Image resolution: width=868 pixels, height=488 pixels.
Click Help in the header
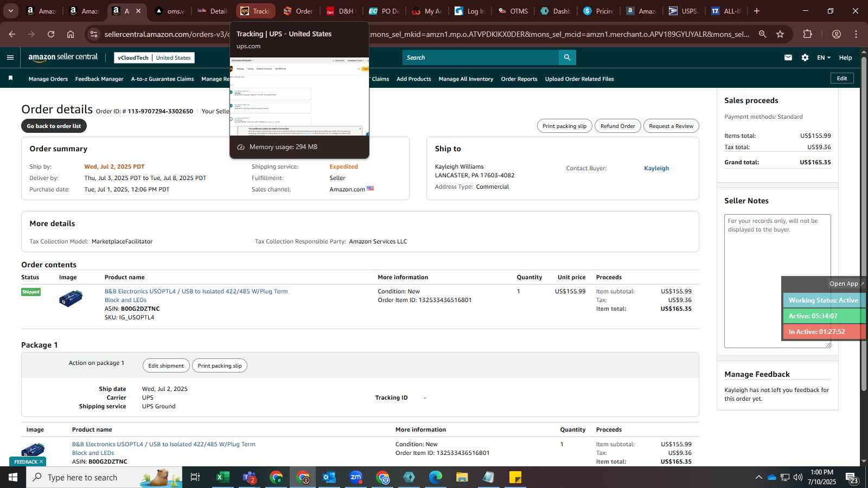pos(845,57)
